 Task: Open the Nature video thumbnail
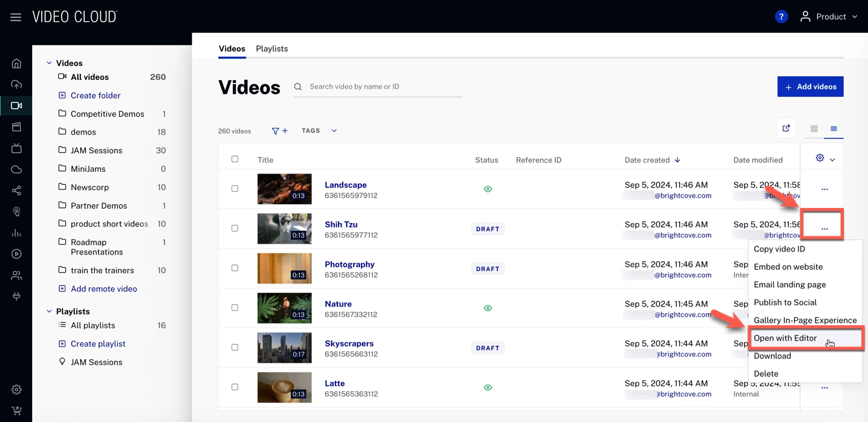[284, 308]
